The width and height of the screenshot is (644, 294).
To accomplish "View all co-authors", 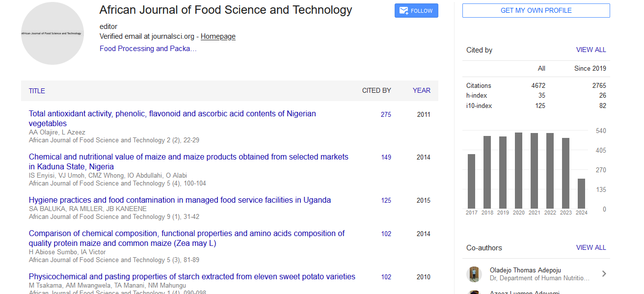I will point(591,247).
